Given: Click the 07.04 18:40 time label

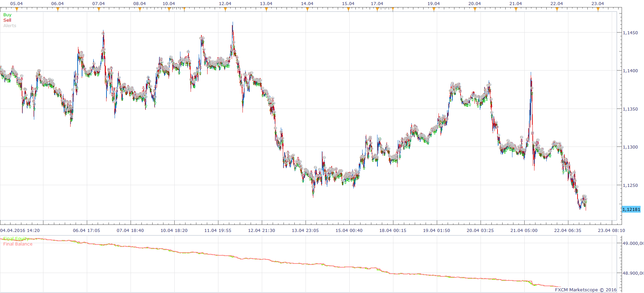Looking at the screenshot, I should coord(130,230).
